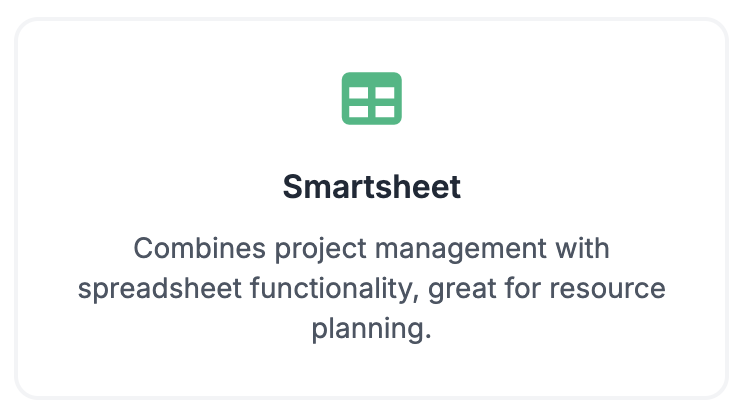Click the bottom-left white cell of the table icon

pos(359,111)
